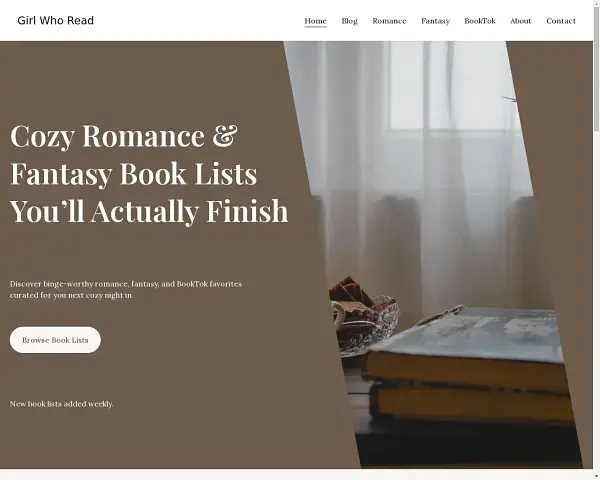Open the Romance menu item
Viewport: 600px width, 480px height.
[x=389, y=21]
